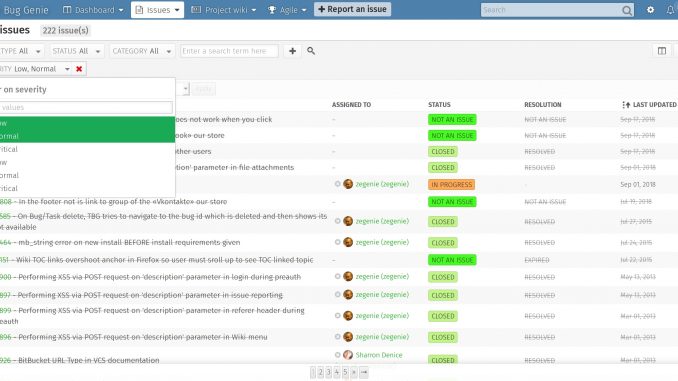Viewport: 678px width, 381px height.
Task: Click zegenie avatar in referer header row
Action: [x=348, y=316]
